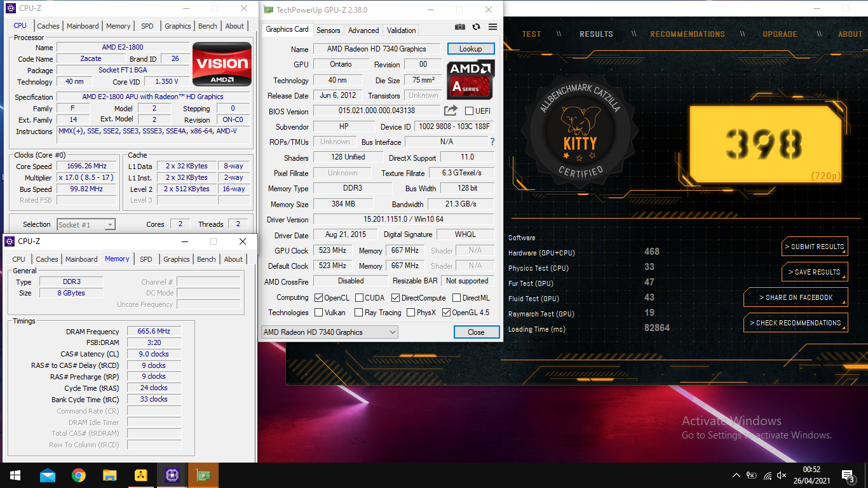Take GPU-Z screenshot with camera icon

(x=460, y=27)
